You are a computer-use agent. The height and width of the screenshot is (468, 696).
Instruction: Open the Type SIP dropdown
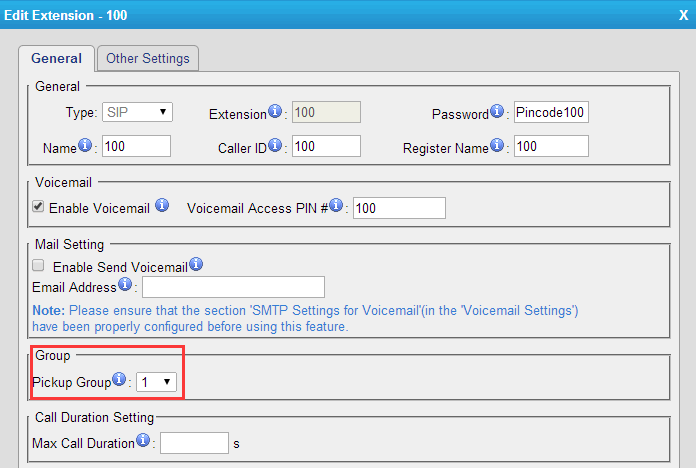pos(137,112)
